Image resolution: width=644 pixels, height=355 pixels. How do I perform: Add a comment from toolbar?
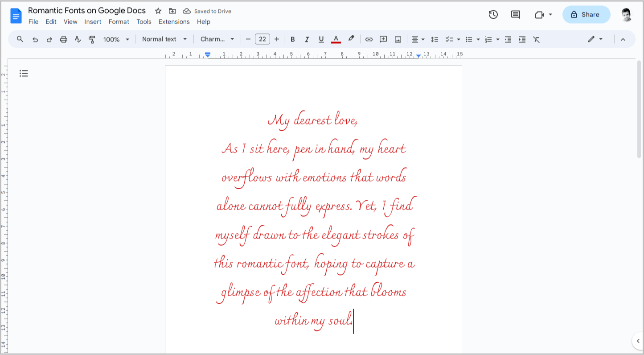pos(383,39)
